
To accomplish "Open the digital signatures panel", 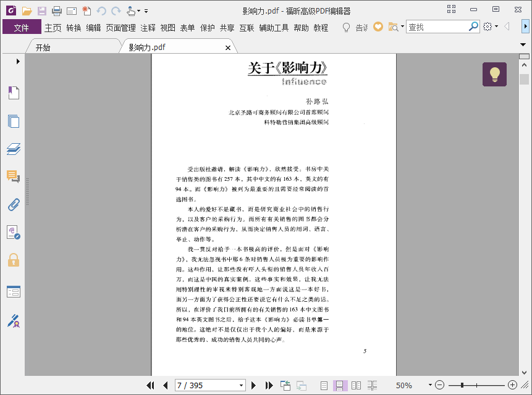I will tap(14, 233).
